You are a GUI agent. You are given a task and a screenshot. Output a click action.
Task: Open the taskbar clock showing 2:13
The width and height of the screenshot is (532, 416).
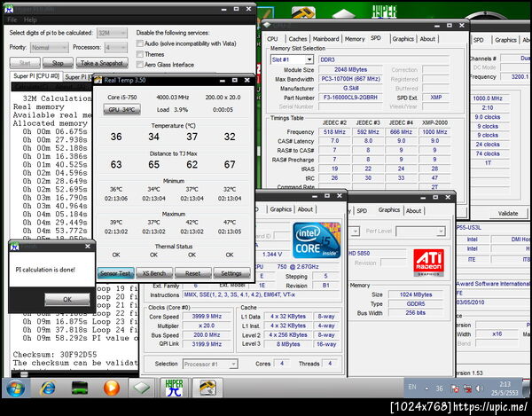(x=505, y=389)
